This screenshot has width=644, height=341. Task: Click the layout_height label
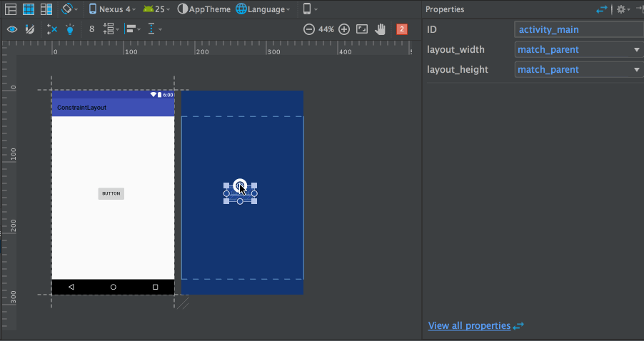(458, 69)
